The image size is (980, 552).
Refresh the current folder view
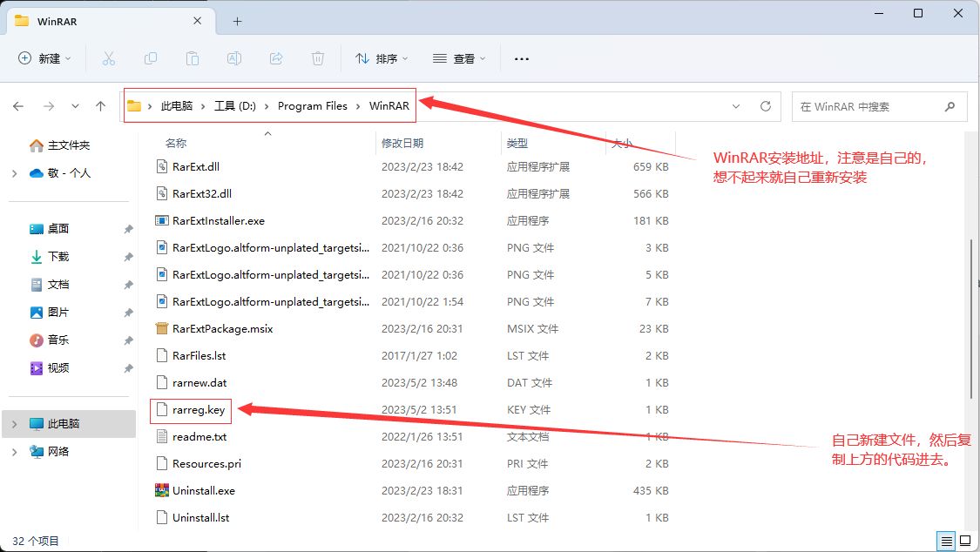[x=766, y=106]
